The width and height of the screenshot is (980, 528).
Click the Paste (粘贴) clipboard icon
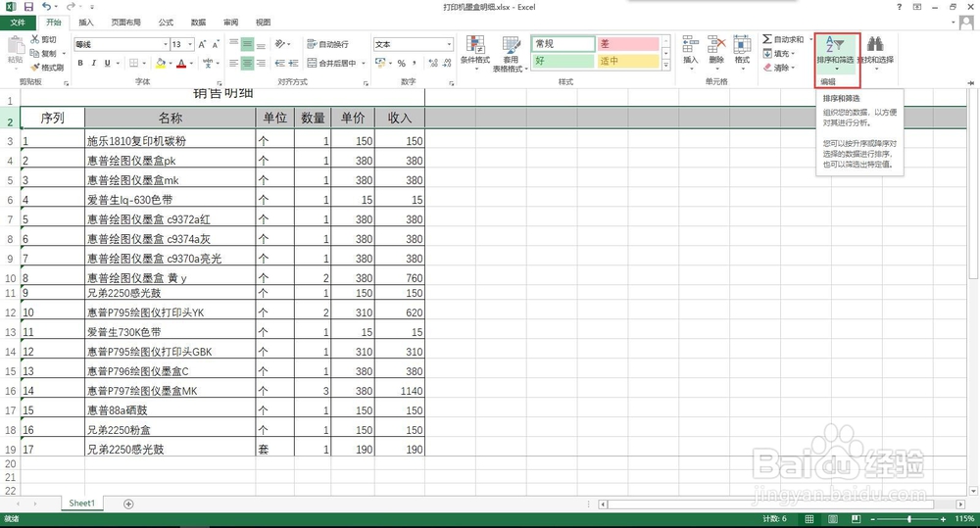point(15,46)
